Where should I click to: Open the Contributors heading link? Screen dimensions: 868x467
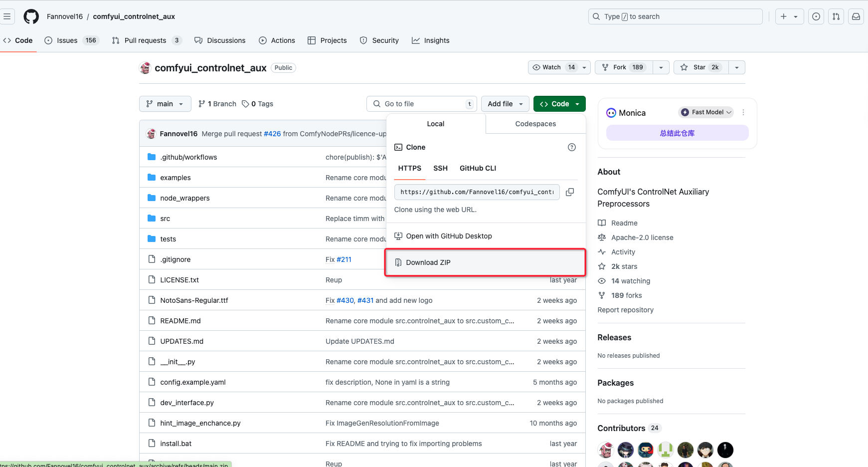tap(629, 428)
